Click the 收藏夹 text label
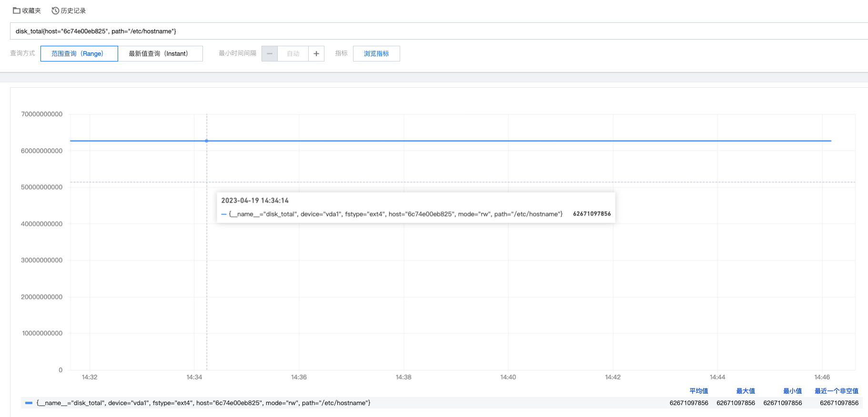This screenshot has width=868, height=417. (31, 10)
